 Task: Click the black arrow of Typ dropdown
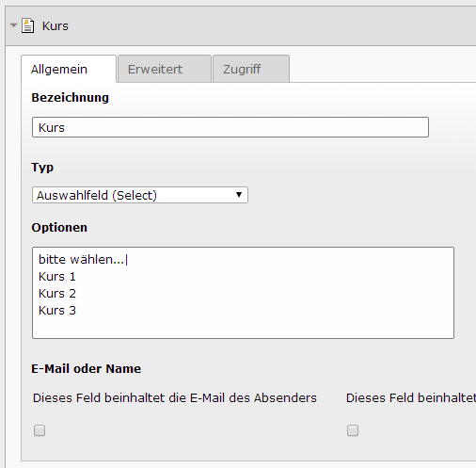239,195
